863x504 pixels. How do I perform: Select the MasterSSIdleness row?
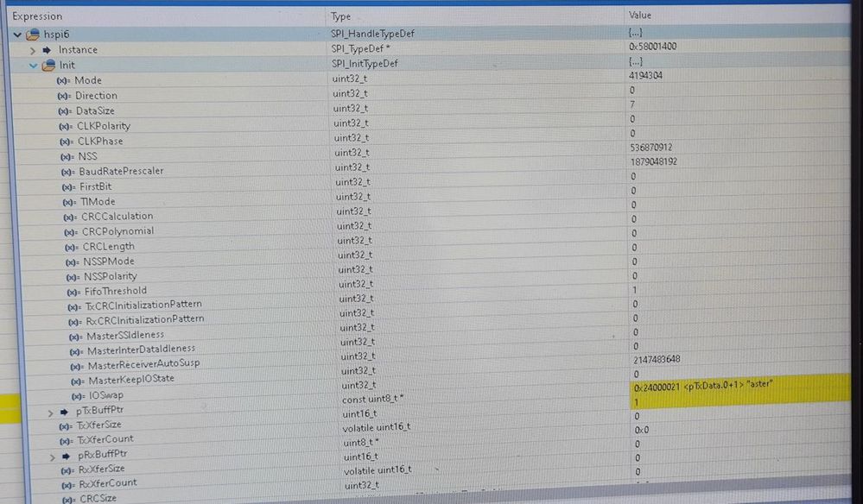tap(125, 335)
